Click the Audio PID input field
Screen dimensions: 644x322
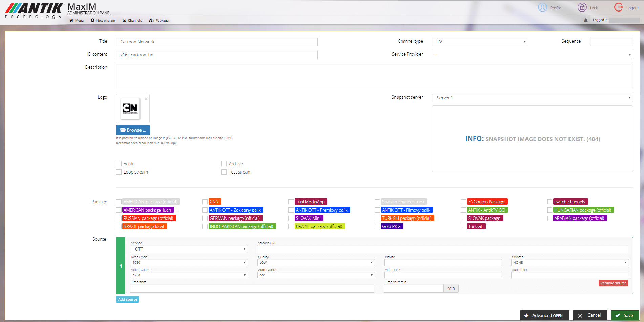[570, 275]
